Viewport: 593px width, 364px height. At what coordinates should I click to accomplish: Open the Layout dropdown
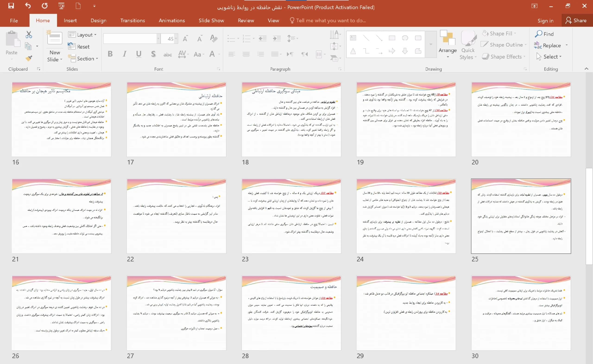pos(82,35)
